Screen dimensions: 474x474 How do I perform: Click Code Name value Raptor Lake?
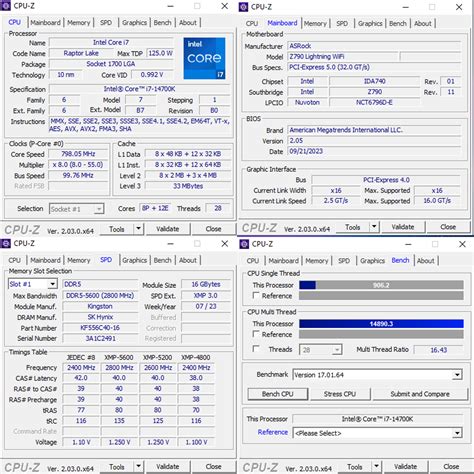pyautogui.click(x=81, y=53)
